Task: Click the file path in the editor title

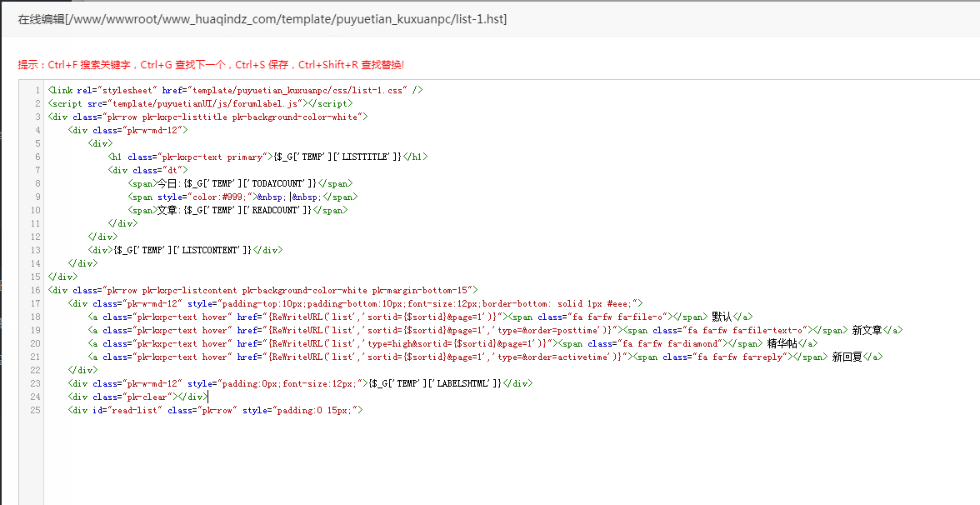Action: (286, 19)
